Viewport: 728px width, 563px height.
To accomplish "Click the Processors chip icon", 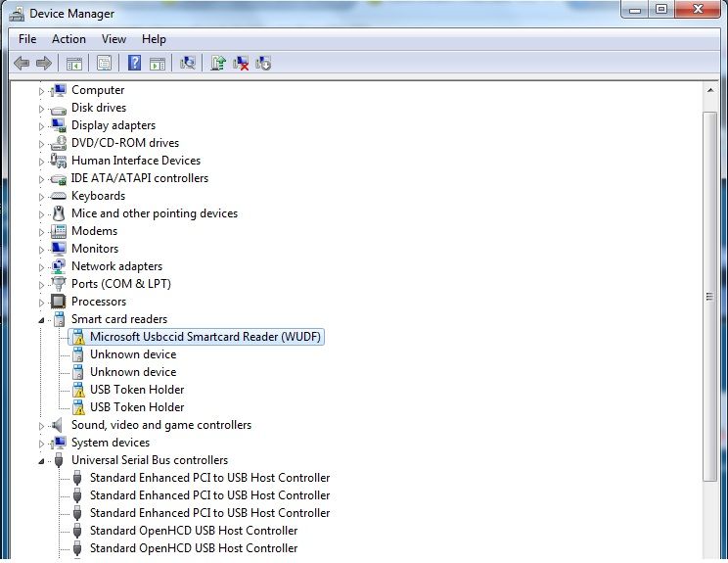I will pyautogui.click(x=59, y=302).
